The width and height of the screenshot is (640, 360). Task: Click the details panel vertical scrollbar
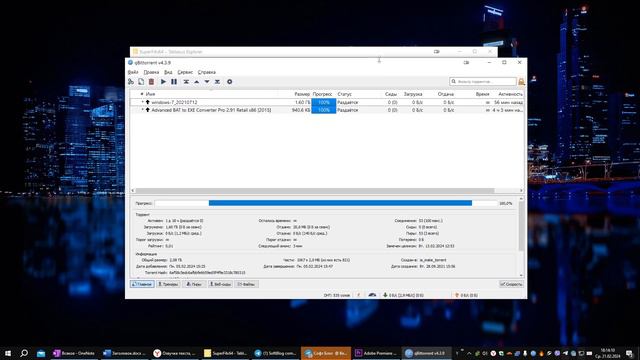[521, 226]
